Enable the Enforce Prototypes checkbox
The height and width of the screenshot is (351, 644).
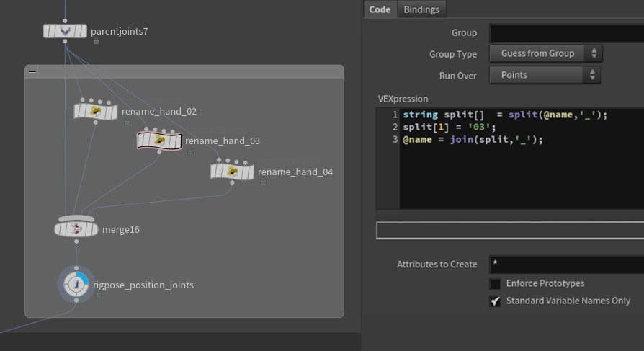(x=495, y=284)
